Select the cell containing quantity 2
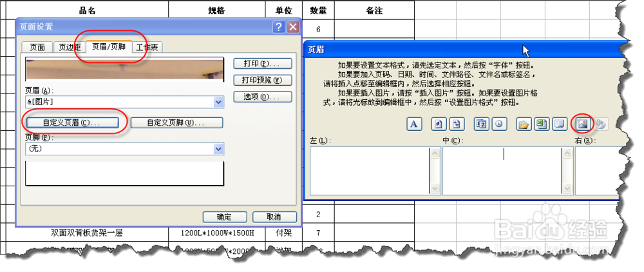Screen dimensions: 644x272 pos(318,214)
